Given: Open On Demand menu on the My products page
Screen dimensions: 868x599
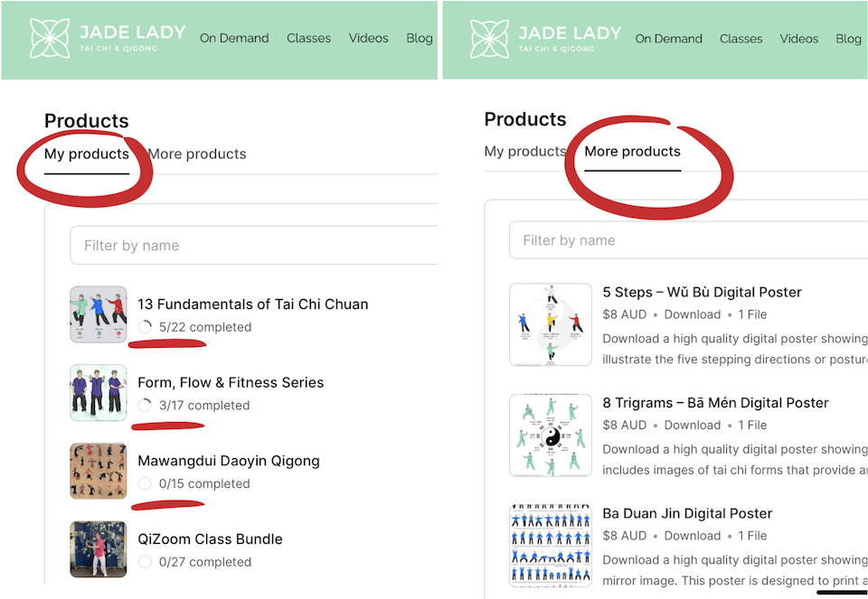Looking at the screenshot, I should (234, 38).
